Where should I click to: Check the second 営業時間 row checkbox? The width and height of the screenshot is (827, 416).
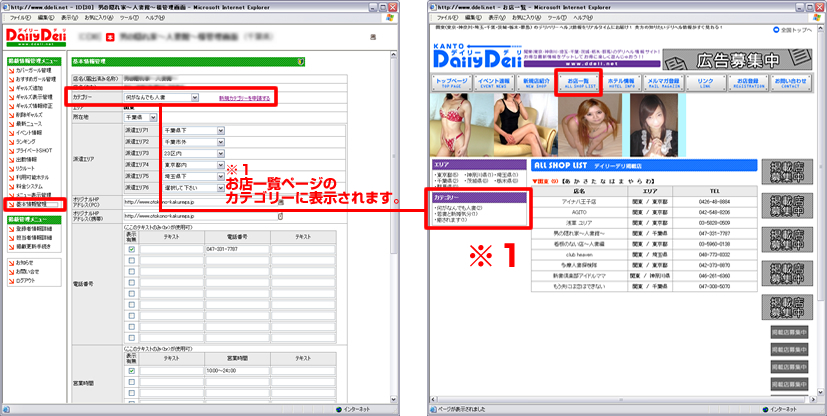131,382
